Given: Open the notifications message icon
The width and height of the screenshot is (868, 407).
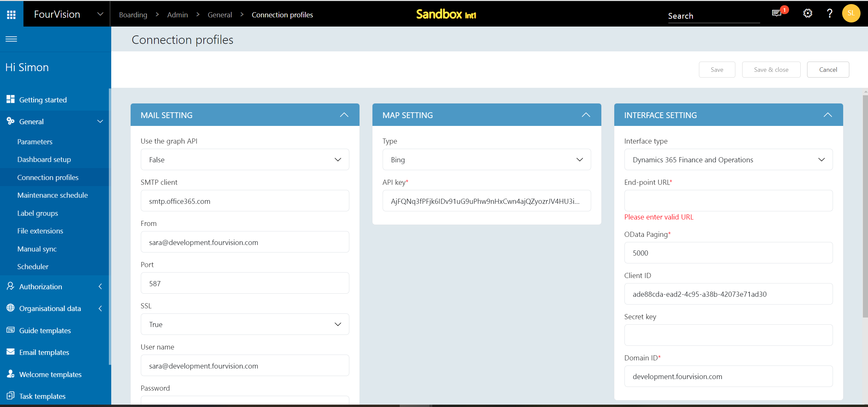Looking at the screenshot, I should [x=777, y=14].
